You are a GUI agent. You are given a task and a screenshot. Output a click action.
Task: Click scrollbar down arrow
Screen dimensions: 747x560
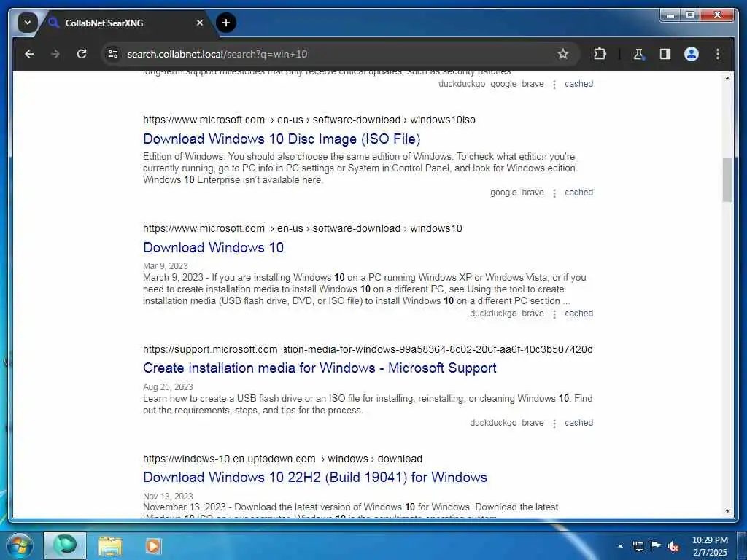(x=727, y=511)
